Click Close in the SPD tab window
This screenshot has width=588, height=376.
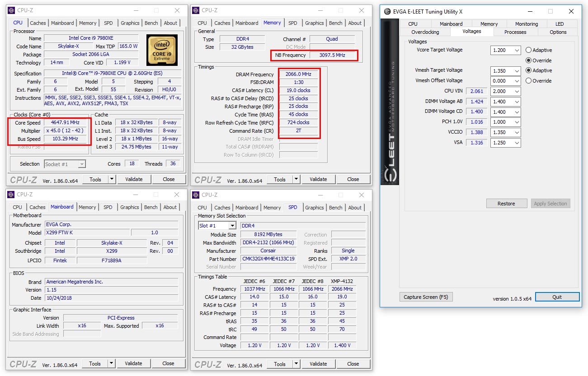pyautogui.click(x=353, y=364)
